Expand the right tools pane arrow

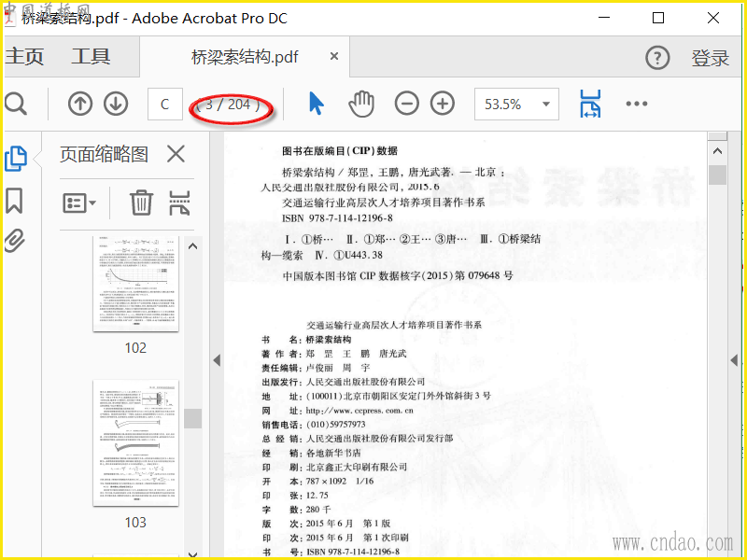(734, 360)
